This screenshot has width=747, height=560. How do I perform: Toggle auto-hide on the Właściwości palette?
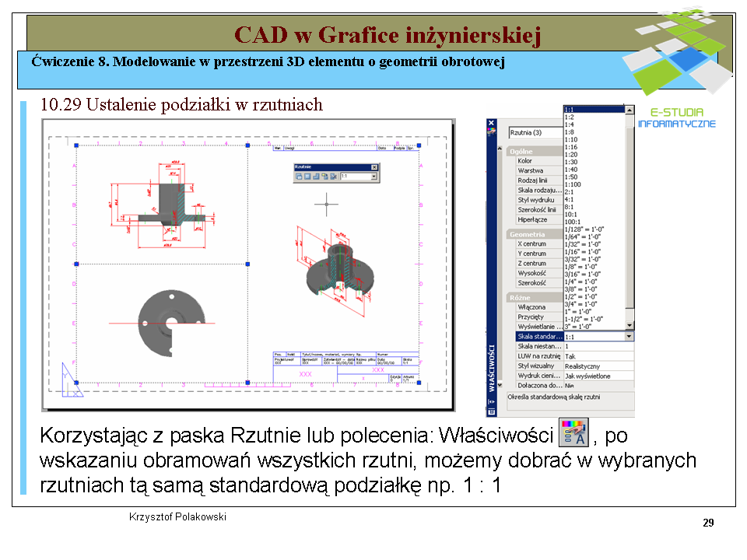pyautogui.click(x=492, y=402)
